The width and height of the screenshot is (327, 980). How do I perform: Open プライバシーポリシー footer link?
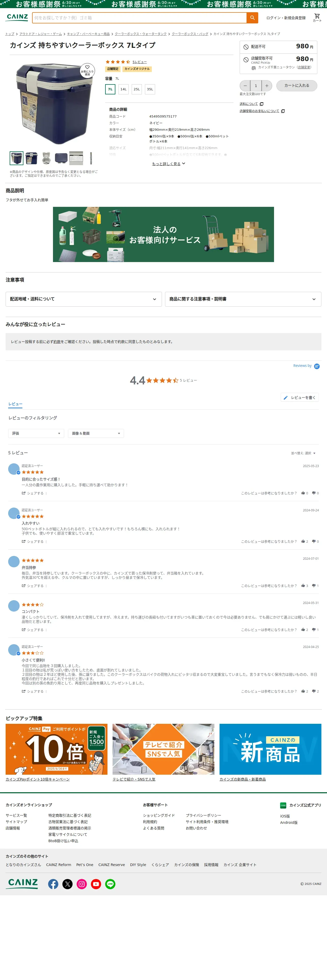tap(203, 816)
